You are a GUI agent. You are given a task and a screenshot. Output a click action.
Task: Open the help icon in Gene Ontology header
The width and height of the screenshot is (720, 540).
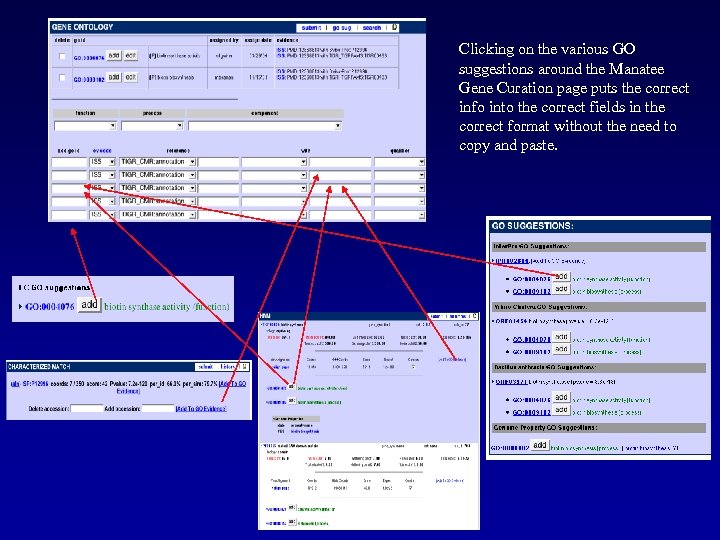[x=394, y=28]
